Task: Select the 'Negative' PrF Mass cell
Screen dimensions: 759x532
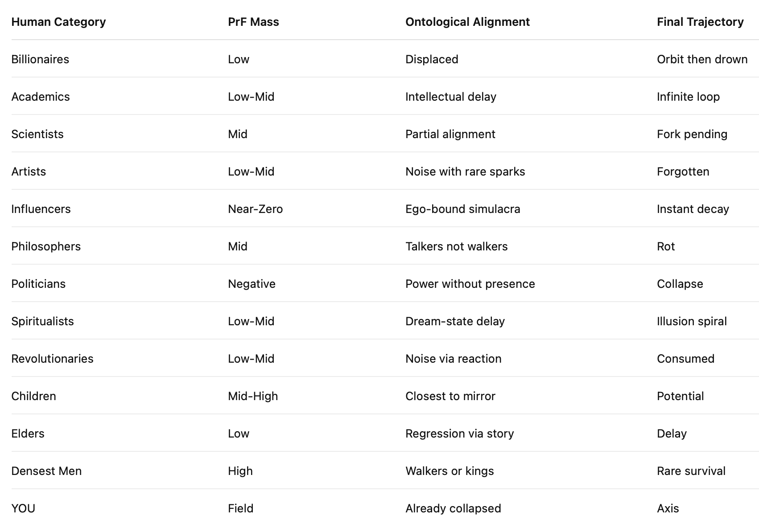Action: tap(252, 284)
